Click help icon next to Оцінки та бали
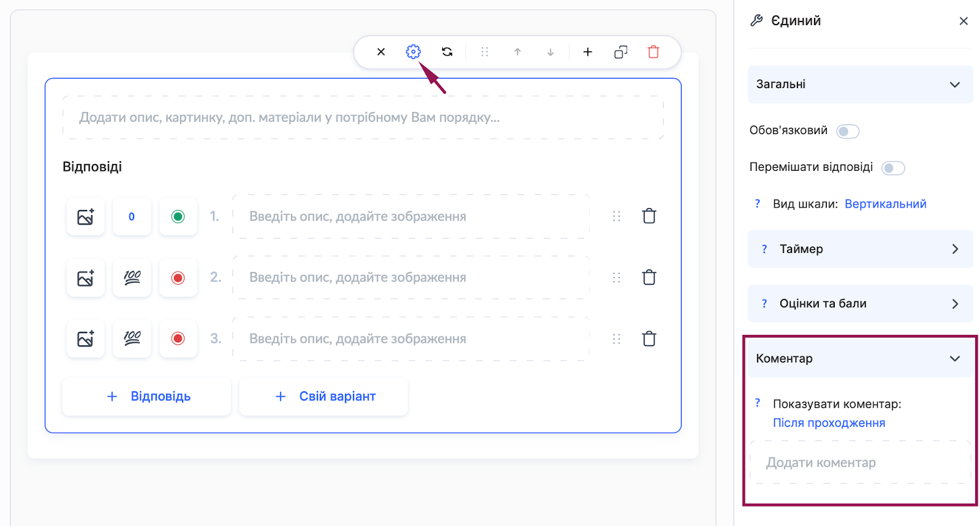Image resolution: width=980 pixels, height=526 pixels. (x=764, y=304)
